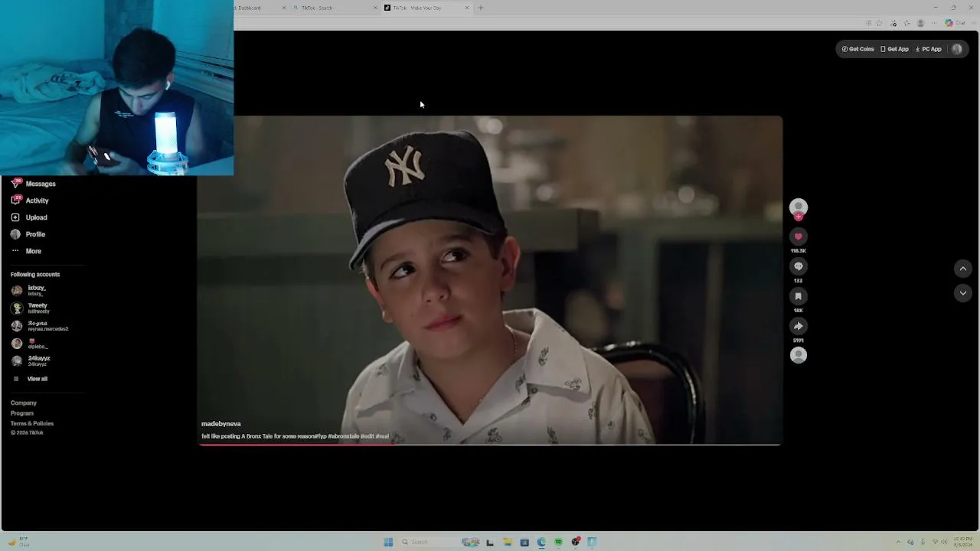Open the Profile avatar in sidebar

click(x=15, y=234)
